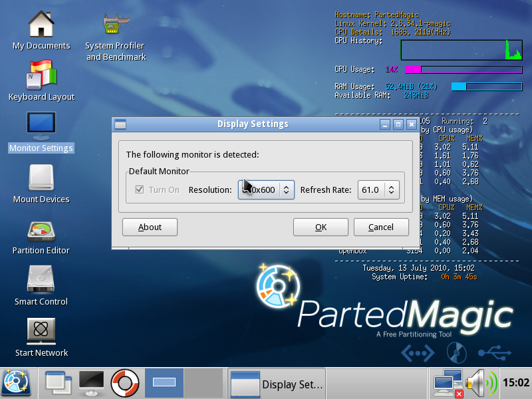The image size is (532, 399).
Task: Click the lifebuoy help icon in taskbar
Action: pyautogui.click(x=124, y=382)
